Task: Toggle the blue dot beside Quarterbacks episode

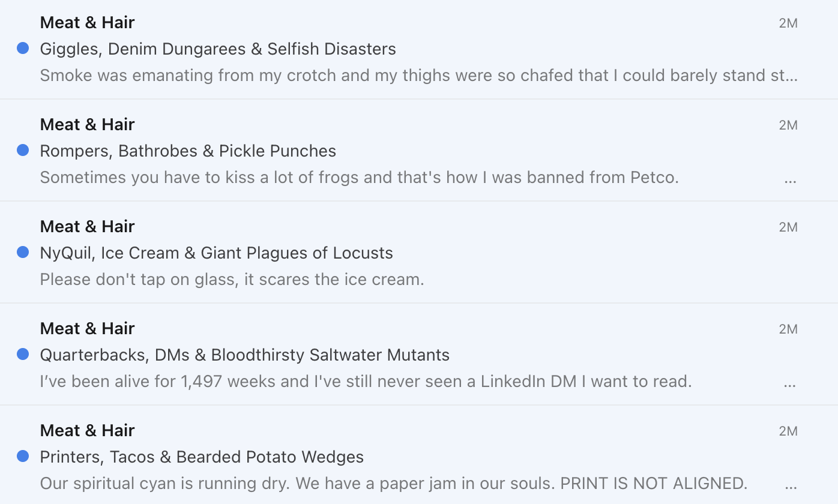Action: [x=23, y=354]
